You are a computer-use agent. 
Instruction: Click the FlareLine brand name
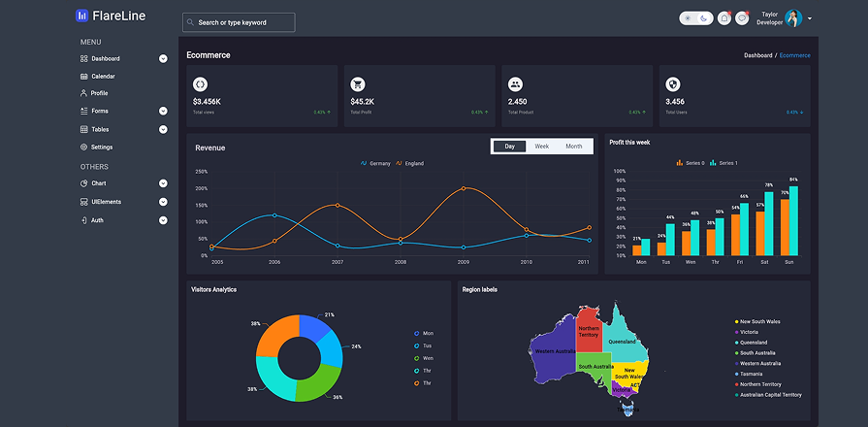pos(119,16)
